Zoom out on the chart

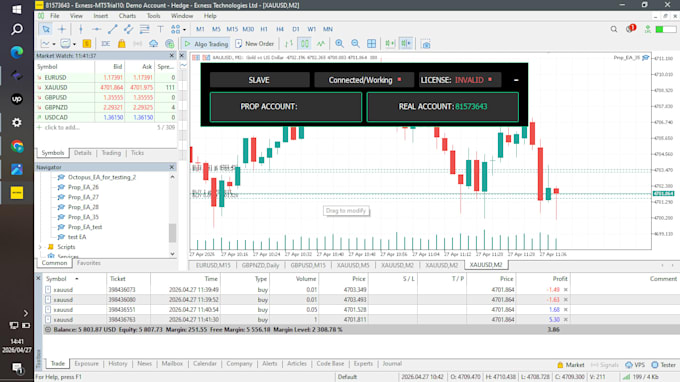[x=355, y=44]
